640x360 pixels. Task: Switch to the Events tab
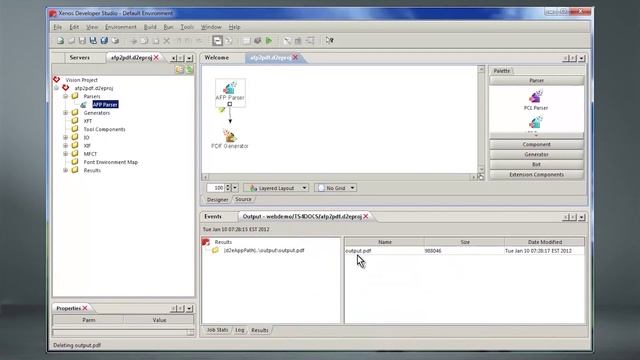point(213,216)
